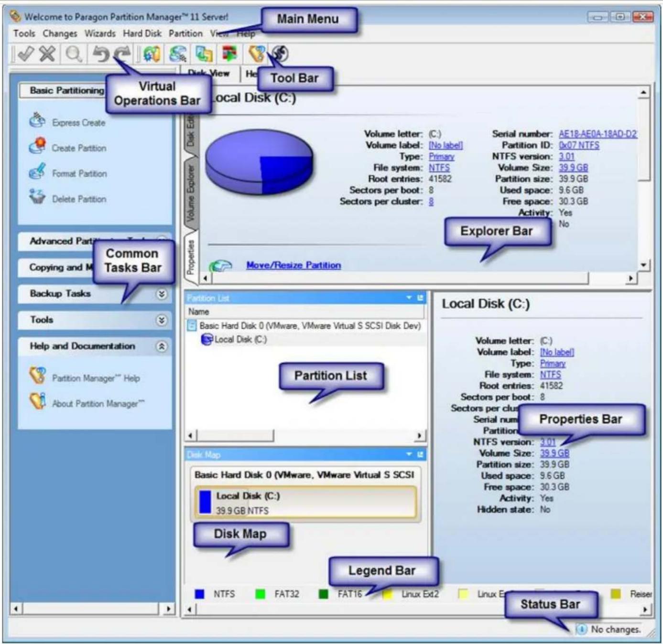The width and height of the screenshot is (663, 644).
Task: Click the Primary type link in Properties Bar
Action: click(553, 364)
